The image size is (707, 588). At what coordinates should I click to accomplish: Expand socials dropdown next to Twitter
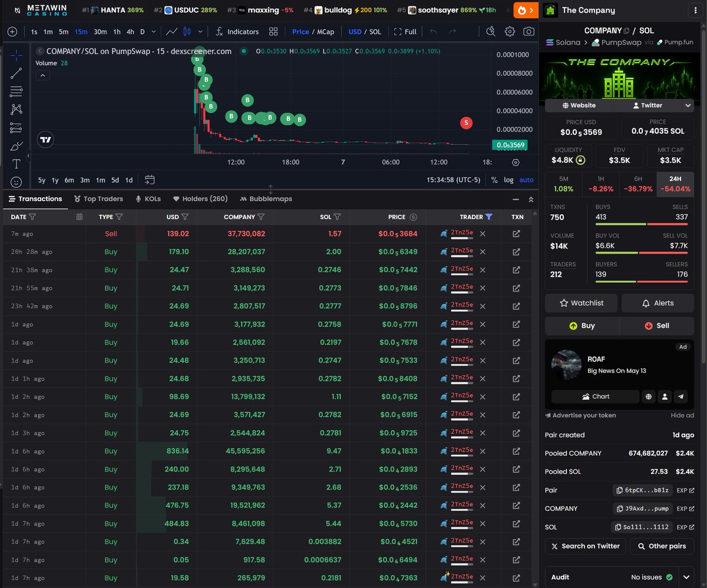tap(688, 105)
